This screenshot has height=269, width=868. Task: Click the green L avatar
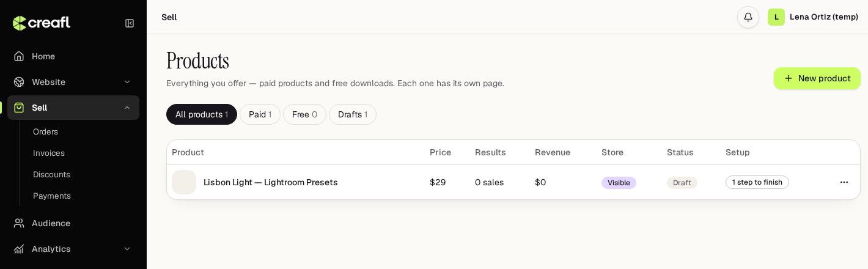tap(776, 17)
